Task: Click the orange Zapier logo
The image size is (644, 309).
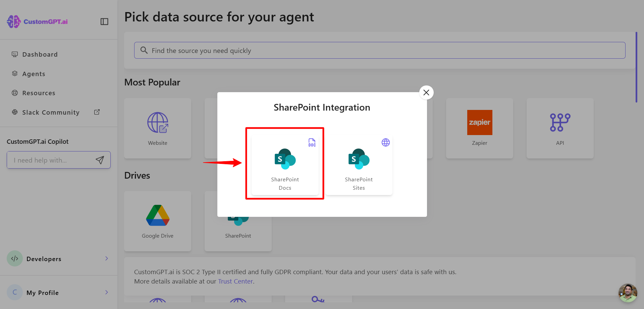Action: click(480, 122)
